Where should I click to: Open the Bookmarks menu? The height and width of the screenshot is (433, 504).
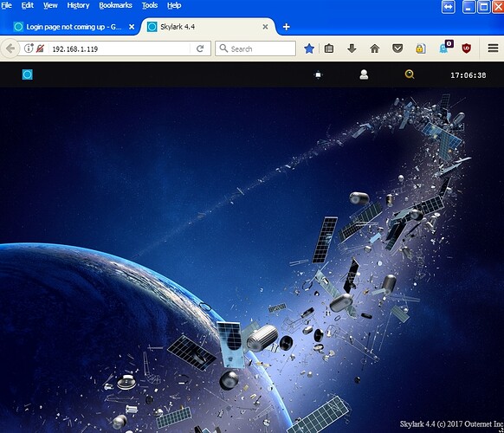tap(115, 5)
